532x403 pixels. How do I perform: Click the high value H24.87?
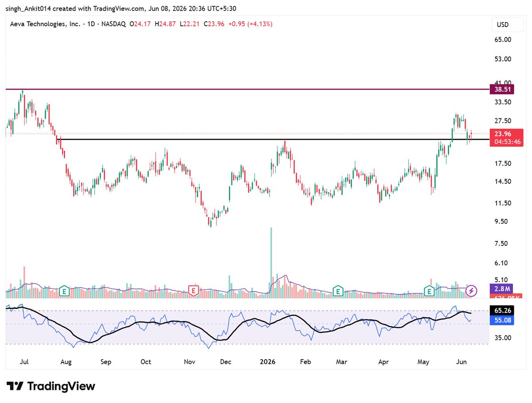(165, 24)
